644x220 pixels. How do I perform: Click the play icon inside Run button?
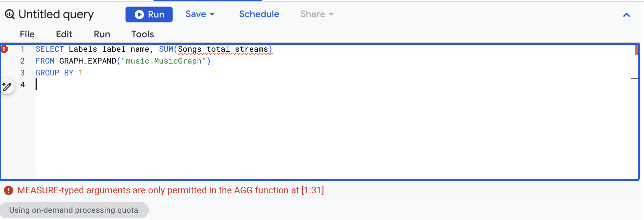pos(139,14)
